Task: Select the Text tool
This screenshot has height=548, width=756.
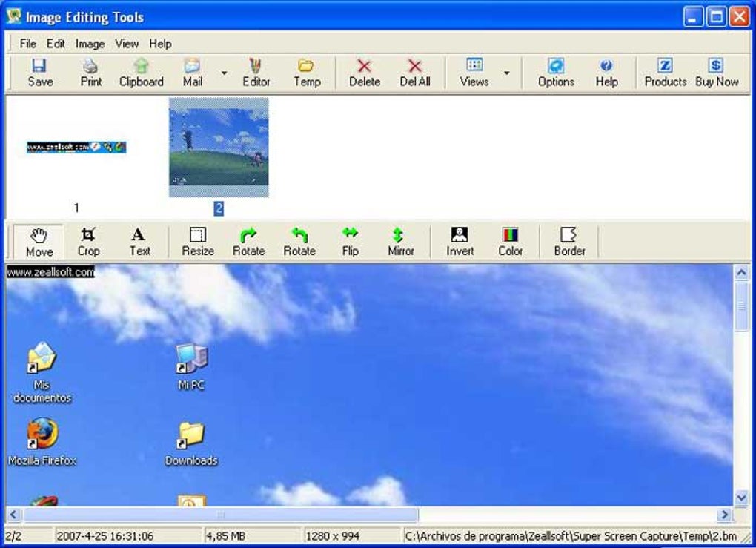Action: 139,240
